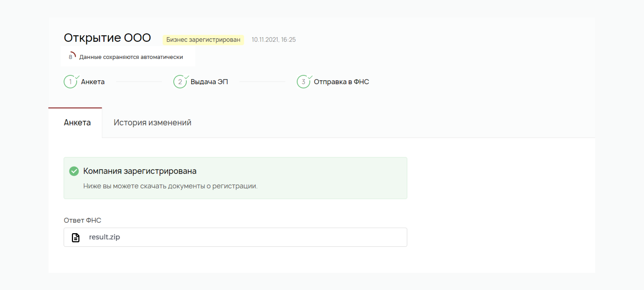644x290 pixels.
Task: Click the Отправка в ФНС step label
Action: point(341,82)
